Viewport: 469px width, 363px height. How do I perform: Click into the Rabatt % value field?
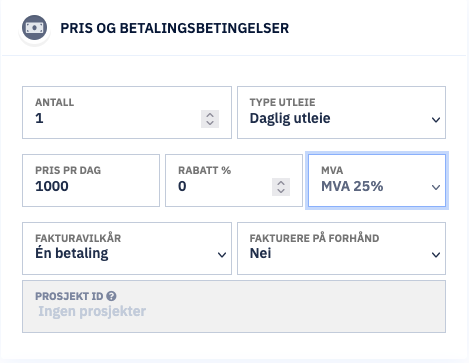234,180
